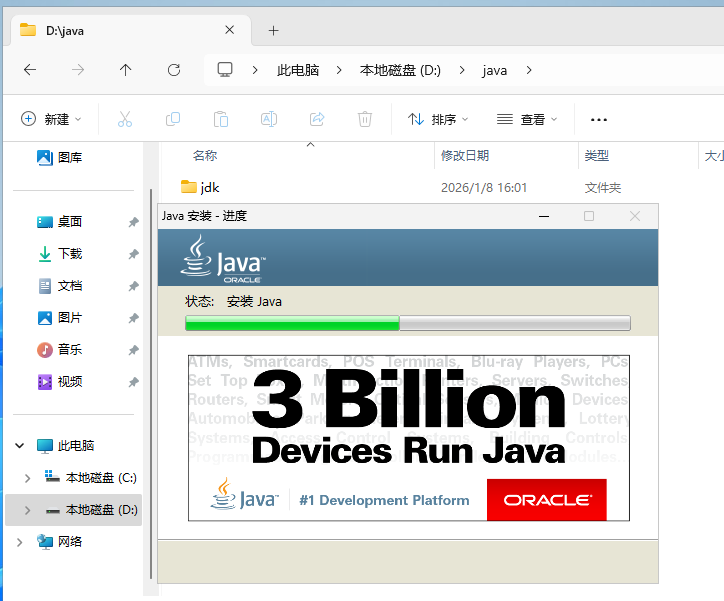Screen dimensions: 724x601
Task: Close the D:\java tab
Action: pyautogui.click(x=229, y=30)
